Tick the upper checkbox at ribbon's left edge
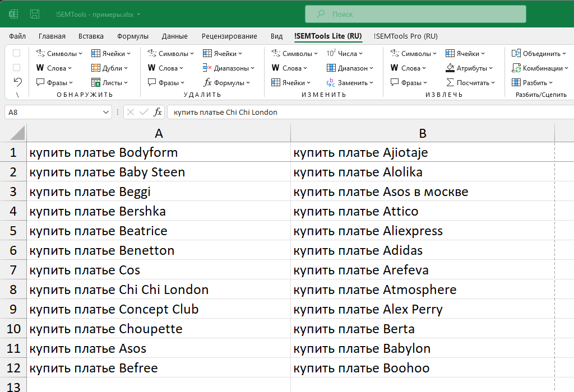574x392 pixels. [16, 53]
